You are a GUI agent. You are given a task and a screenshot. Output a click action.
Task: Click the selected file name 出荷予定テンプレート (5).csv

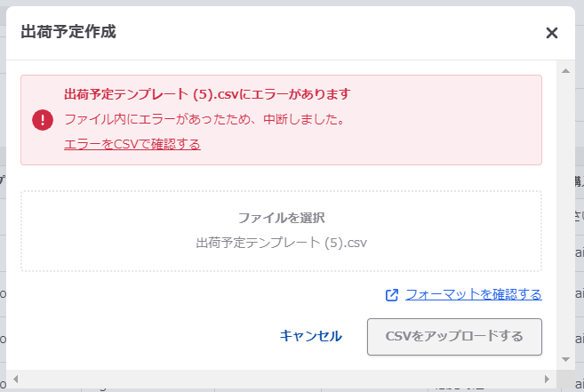pyautogui.click(x=281, y=242)
